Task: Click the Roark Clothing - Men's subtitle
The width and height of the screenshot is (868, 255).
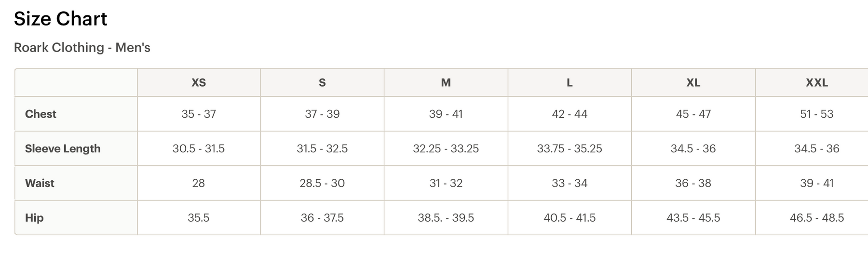Action: [x=82, y=48]
